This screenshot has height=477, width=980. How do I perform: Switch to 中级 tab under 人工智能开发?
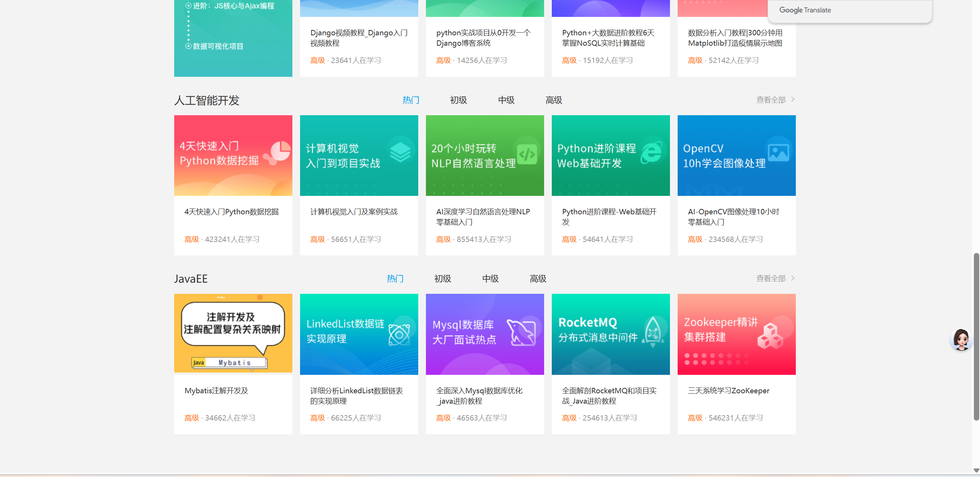click(x=506, y=100)
